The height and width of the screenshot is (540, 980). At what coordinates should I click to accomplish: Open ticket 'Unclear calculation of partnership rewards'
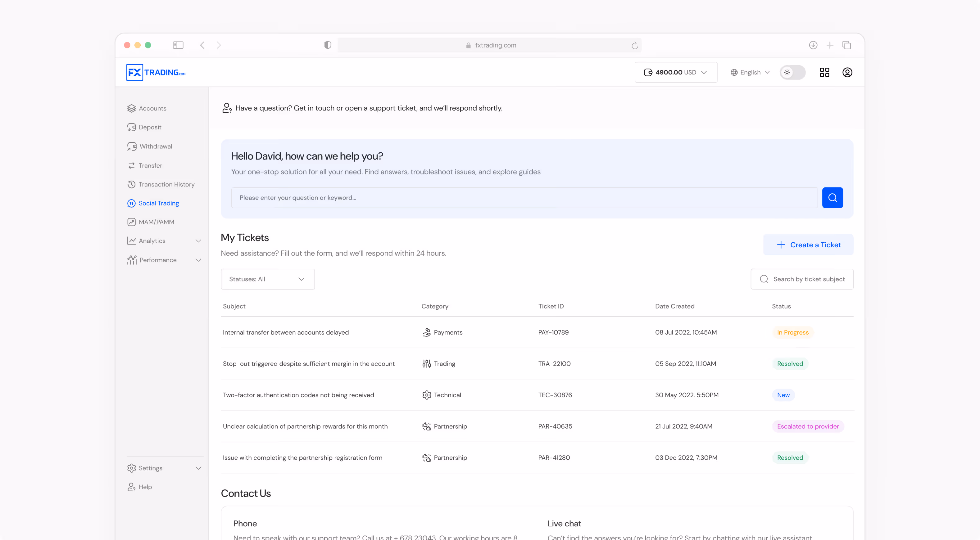[305, 426]
